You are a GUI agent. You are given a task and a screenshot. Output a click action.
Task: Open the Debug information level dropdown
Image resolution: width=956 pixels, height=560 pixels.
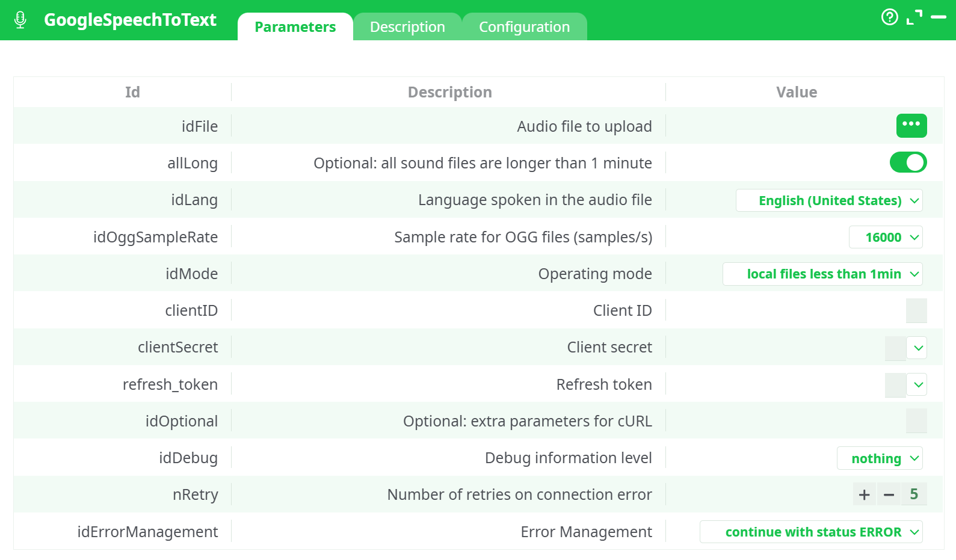coord(879,458)
